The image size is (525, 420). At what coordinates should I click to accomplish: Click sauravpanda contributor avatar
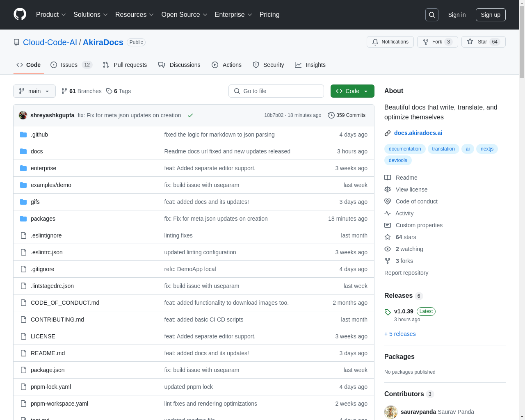[391, 412]
